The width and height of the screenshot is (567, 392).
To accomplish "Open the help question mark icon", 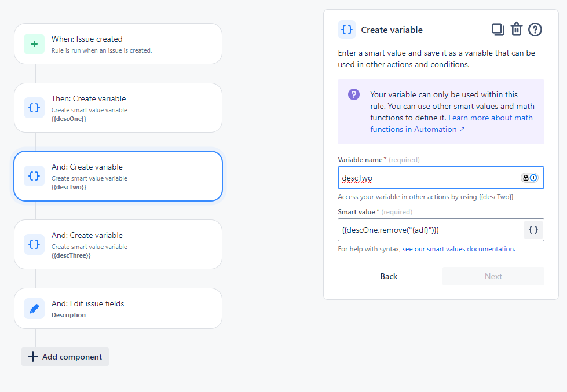I will 535,30.
